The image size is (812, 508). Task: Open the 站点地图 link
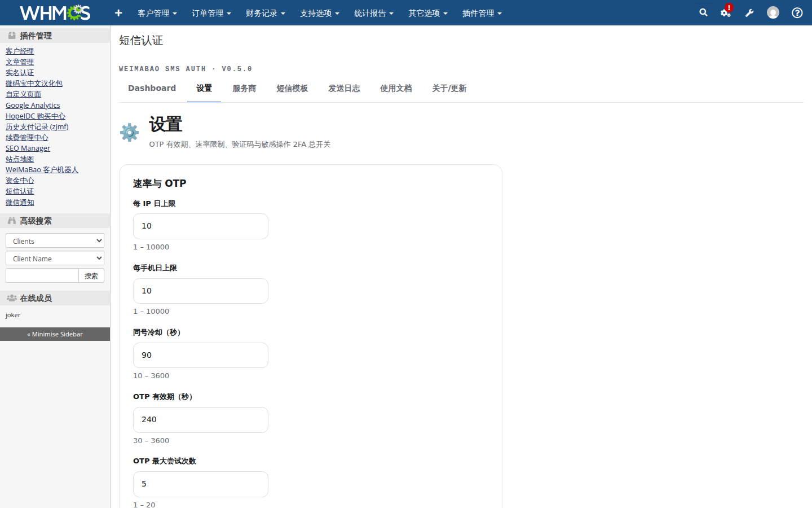[20, 159]
